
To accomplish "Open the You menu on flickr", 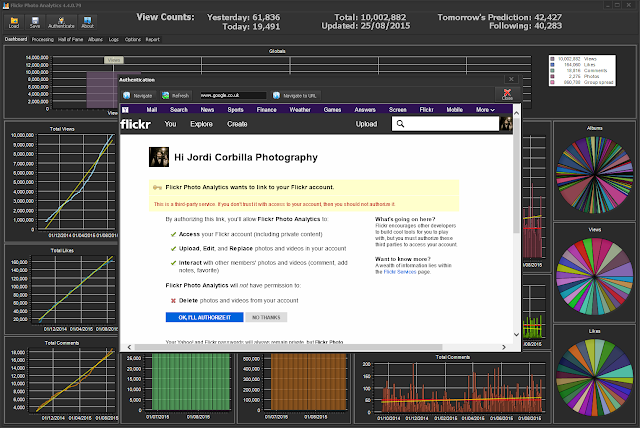I will coord(170,124).
